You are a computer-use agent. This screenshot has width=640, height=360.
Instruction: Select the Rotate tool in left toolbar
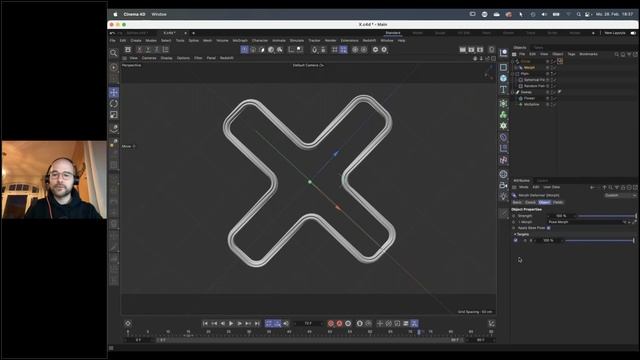pos(114,104)
